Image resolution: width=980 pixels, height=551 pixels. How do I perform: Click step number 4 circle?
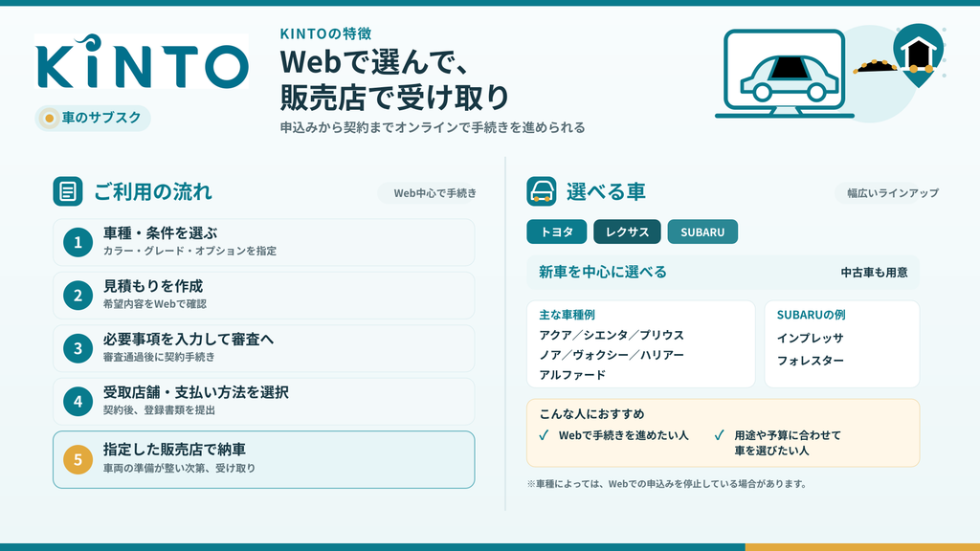pyautogui.click(x=78, y=402)
